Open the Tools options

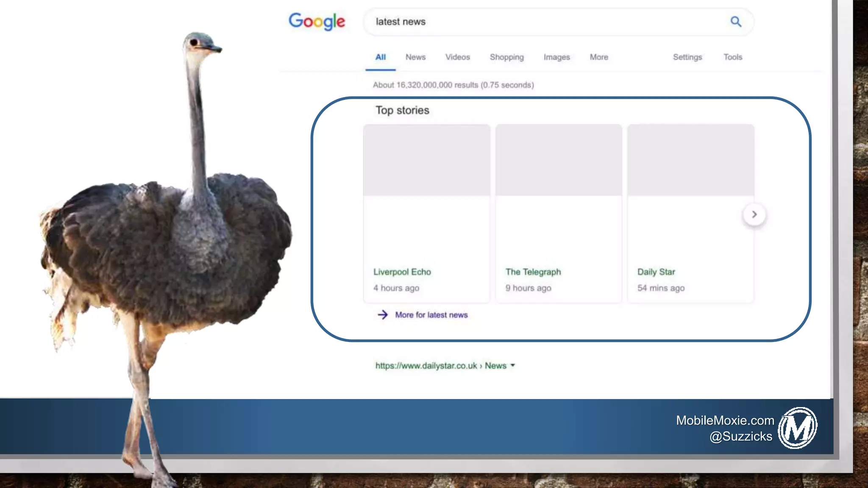pos(732,57)
